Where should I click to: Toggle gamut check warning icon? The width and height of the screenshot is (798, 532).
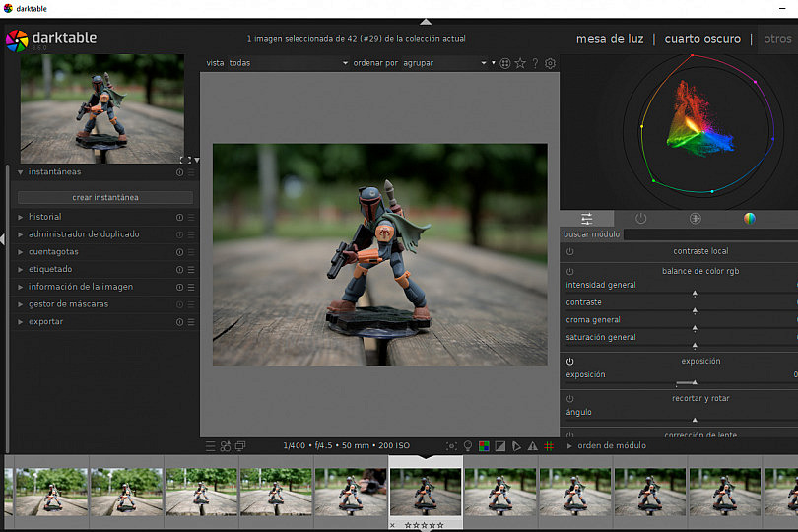tap(533, 446)
